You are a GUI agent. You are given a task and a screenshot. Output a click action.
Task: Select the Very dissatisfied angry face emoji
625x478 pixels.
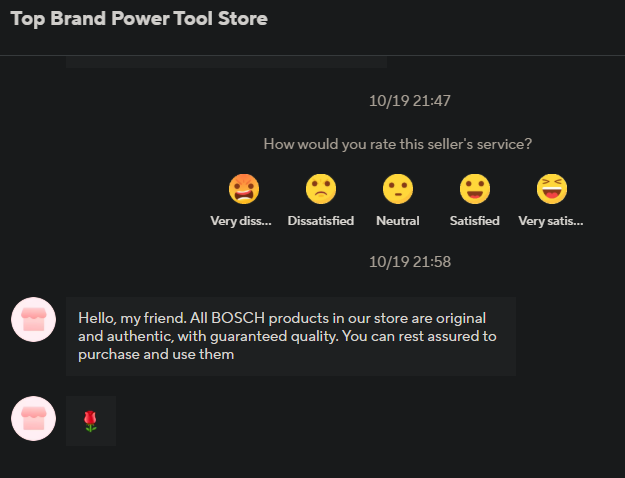pyautogui.click(x=241, y=188)
